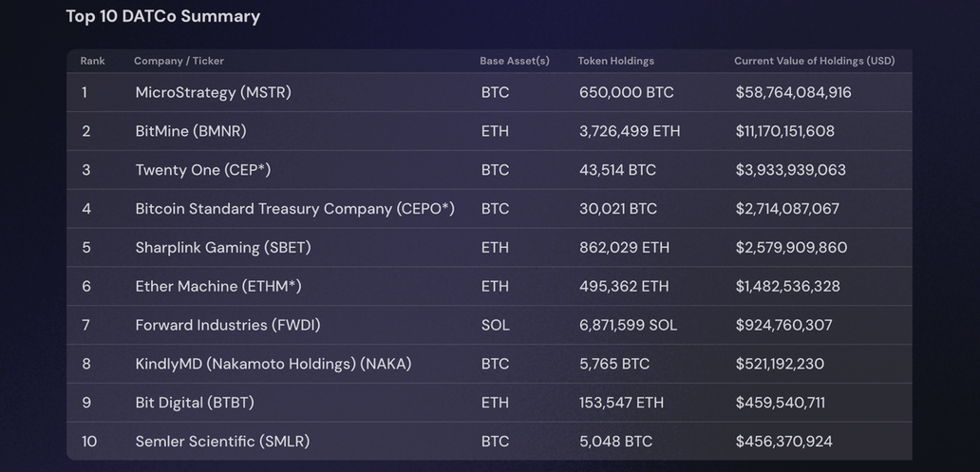Select the $11,170,151,608 value cell
Viewport: 980px width, 472px height.
point(784,131)
